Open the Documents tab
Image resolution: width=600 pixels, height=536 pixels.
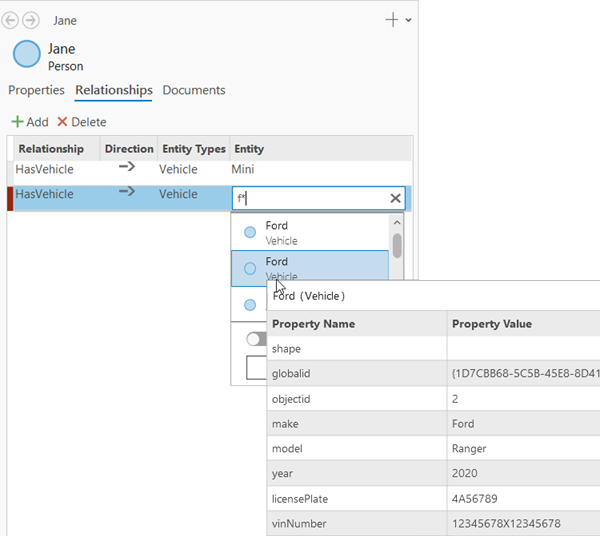click(194, 90)
